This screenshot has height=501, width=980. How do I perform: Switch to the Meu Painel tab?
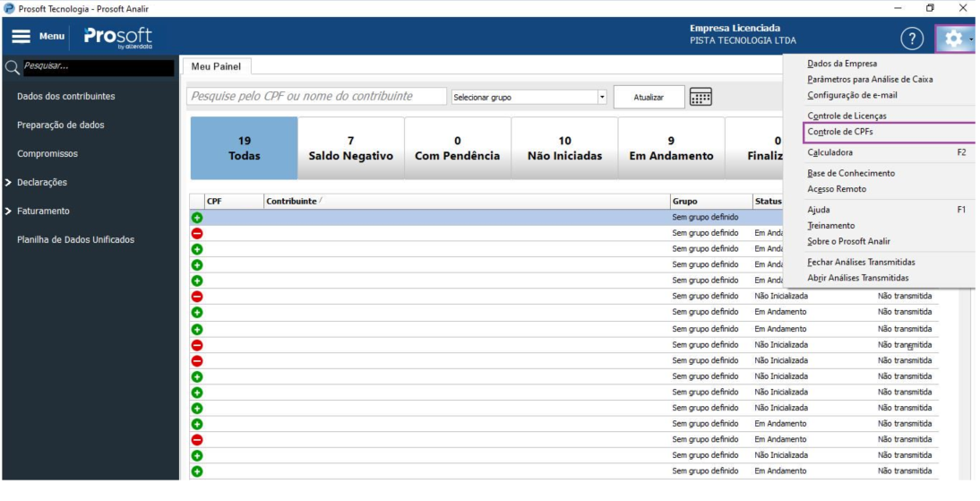(x=216, y=66)
